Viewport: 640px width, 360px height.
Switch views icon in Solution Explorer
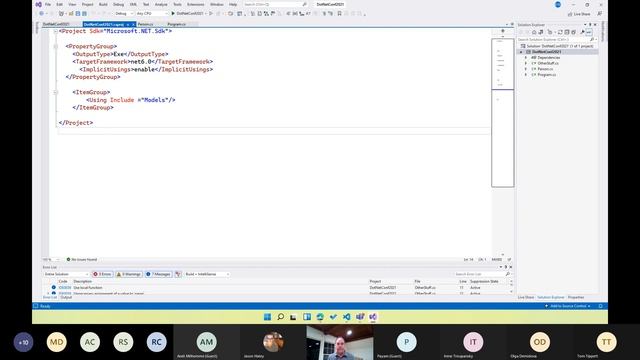(541, 32)
